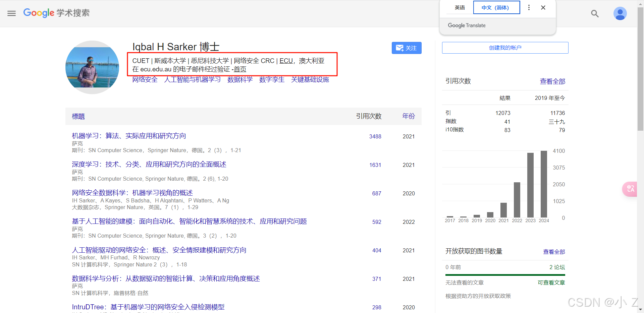644x313 pixels.
Task: Open article 网络安全数据科学：机器学习视角的概述
Action: click(x=132, y=193)
